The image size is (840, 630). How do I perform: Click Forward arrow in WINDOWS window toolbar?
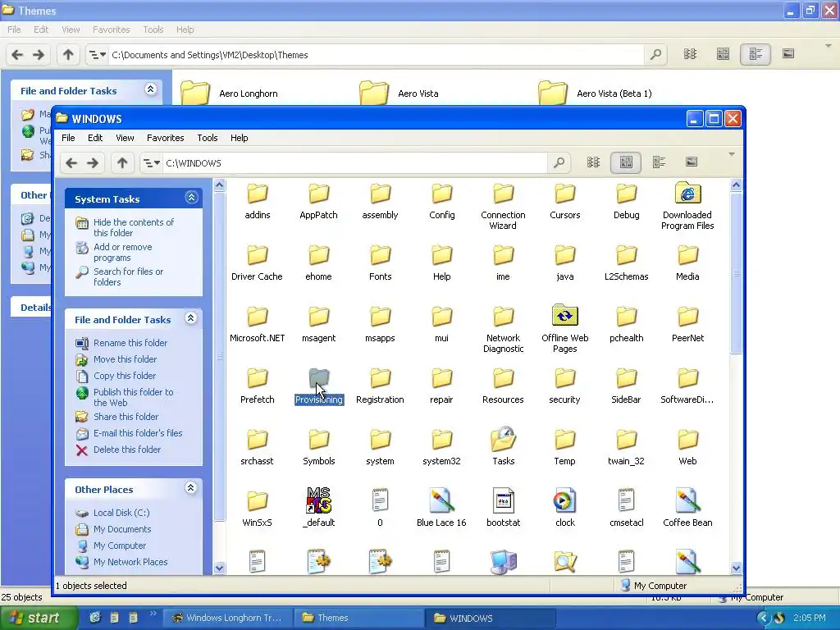[x=93, y=163]
